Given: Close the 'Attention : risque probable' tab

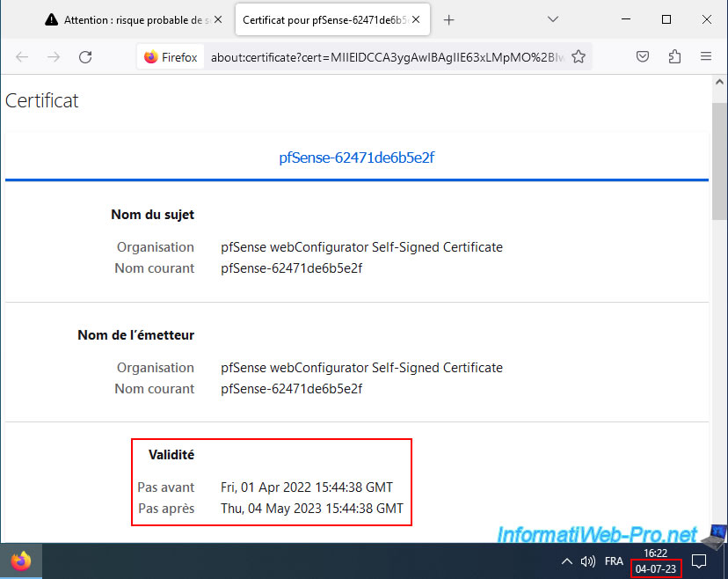Looking at the screenshot, I should coord(218,19).
